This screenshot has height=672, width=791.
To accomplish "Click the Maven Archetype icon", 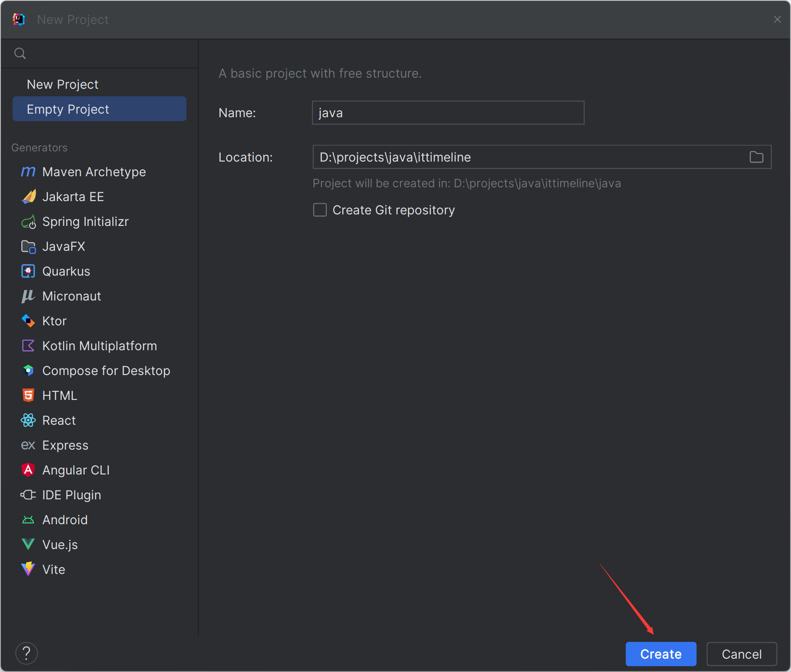I will pyautogui.click(x=28, y=172).
